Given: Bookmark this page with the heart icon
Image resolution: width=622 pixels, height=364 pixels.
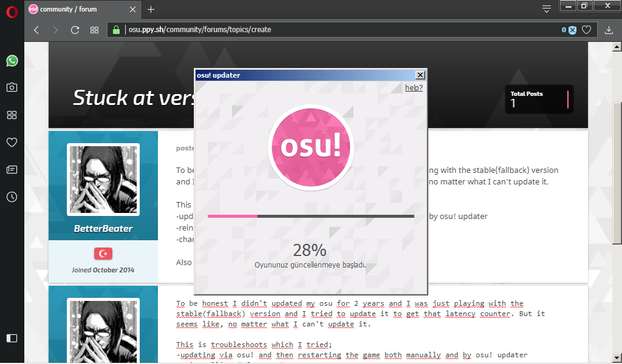Looking at the screenshot, I should (x=586, y=30).
